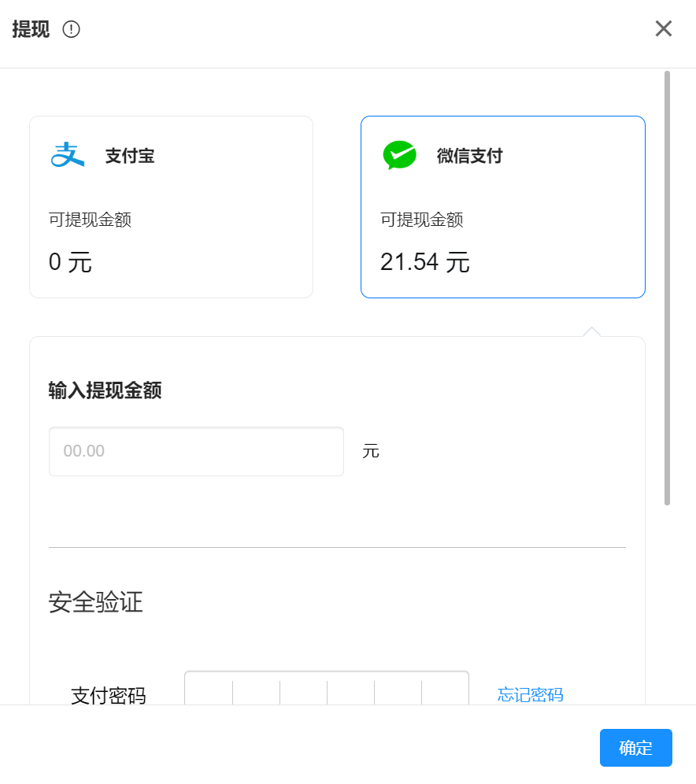The image size is (696, 784).
Task: Click the 安全验证 section heading
Action: (x=94, y=603)
